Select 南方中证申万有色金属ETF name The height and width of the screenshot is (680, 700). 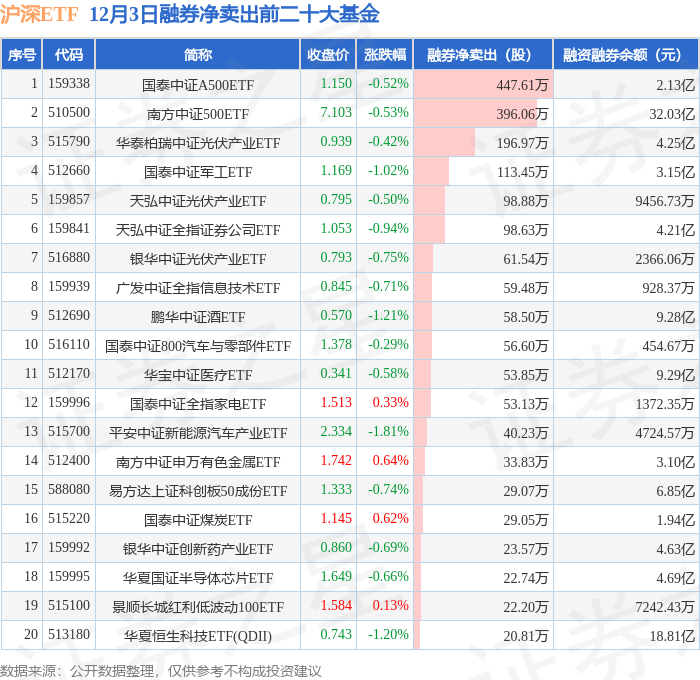[x=198, y=462]
